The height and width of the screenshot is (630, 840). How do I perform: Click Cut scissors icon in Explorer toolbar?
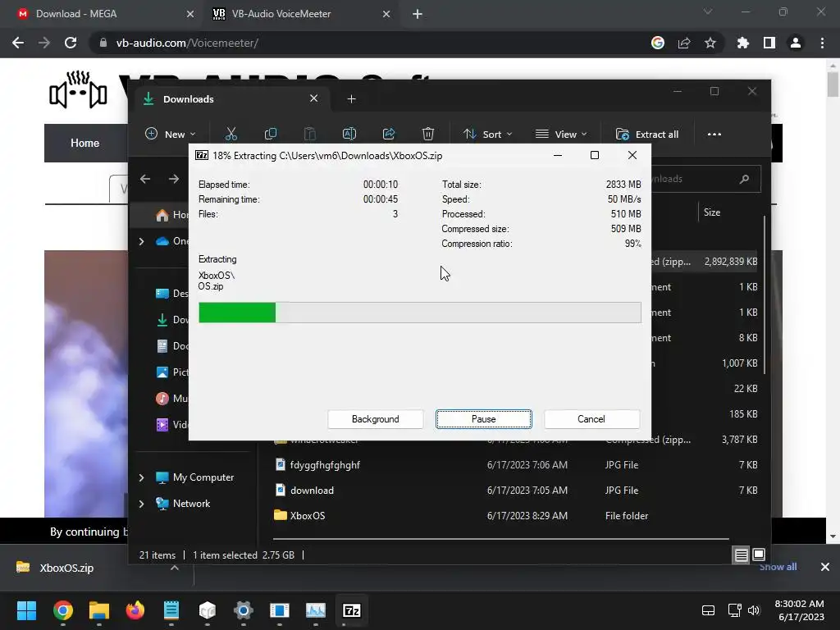coord(231,134)
